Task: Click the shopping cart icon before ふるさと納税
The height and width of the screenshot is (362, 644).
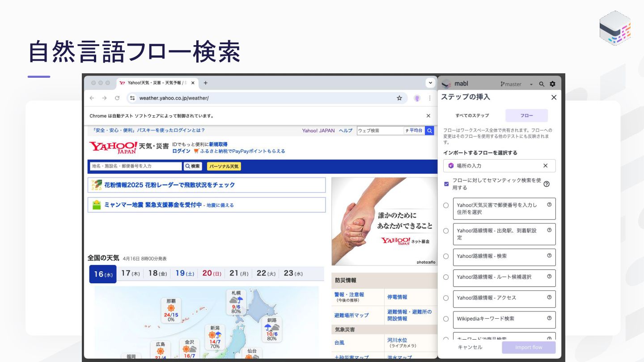Action: coord(196,151)
